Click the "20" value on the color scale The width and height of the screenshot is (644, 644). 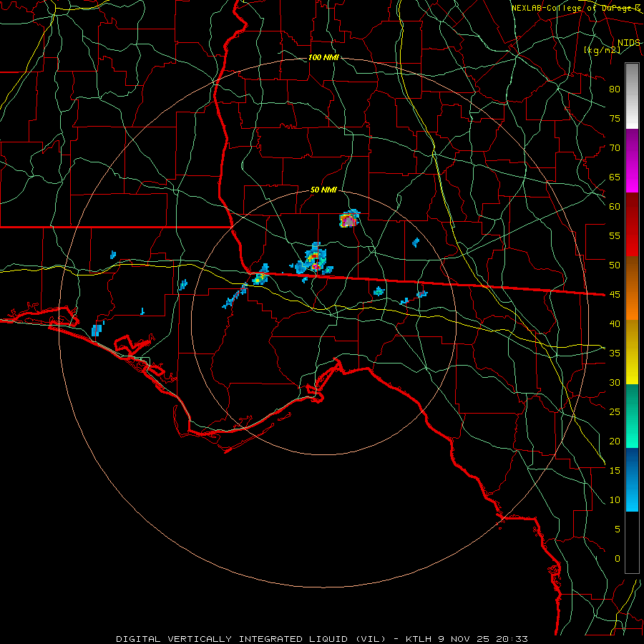point(615,441)
